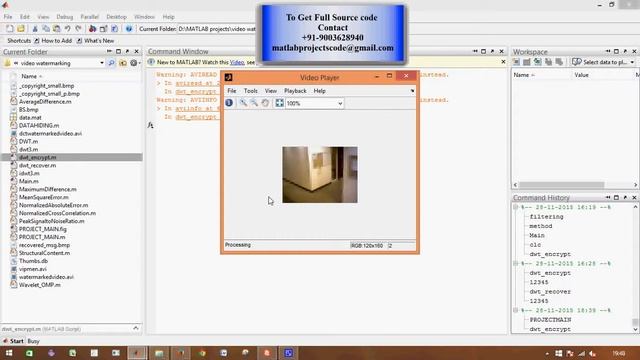Select PROJECTMAIN in Command History
The image size is (640, 360).
click(550, 320)
